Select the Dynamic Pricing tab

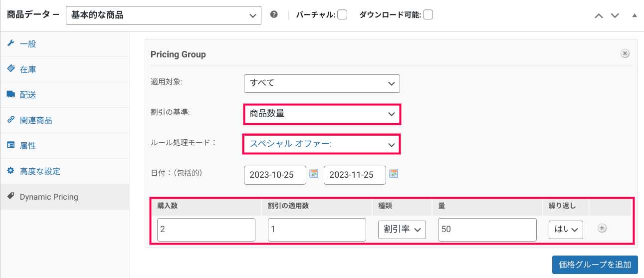pos(65,197)
